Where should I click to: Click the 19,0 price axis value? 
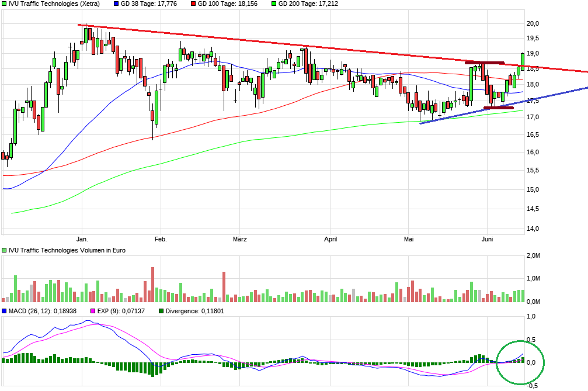[533, 54]
